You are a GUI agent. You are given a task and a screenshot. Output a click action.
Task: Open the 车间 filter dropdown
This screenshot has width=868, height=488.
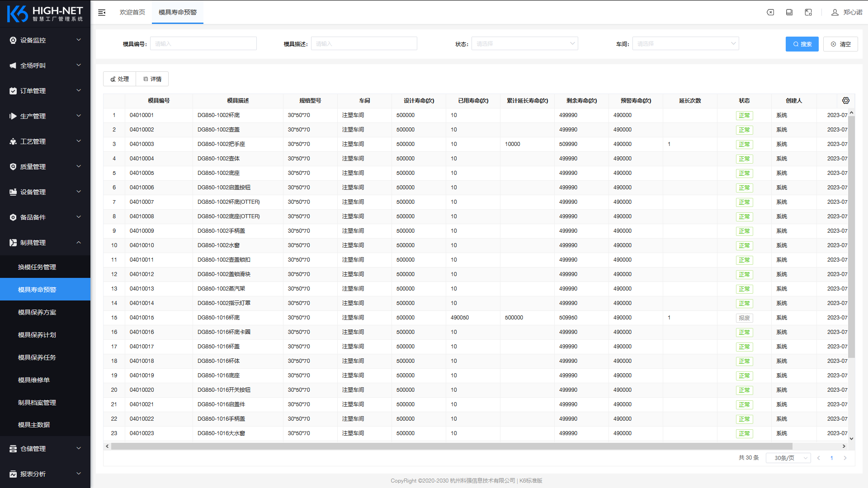pyautogui.click(x=685, y=43)
